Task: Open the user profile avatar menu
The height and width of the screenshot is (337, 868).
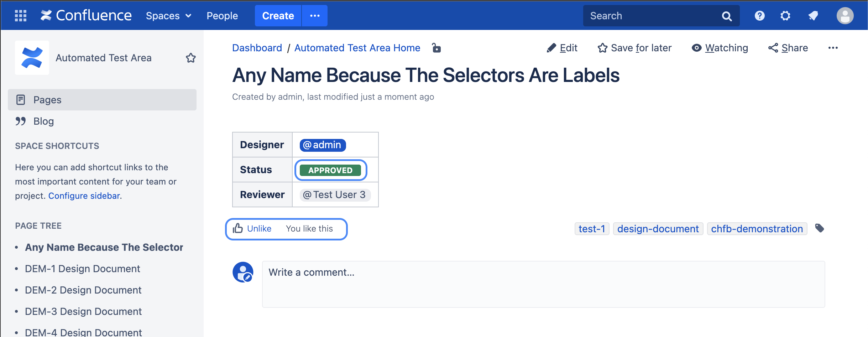Action: coord(845,16)
